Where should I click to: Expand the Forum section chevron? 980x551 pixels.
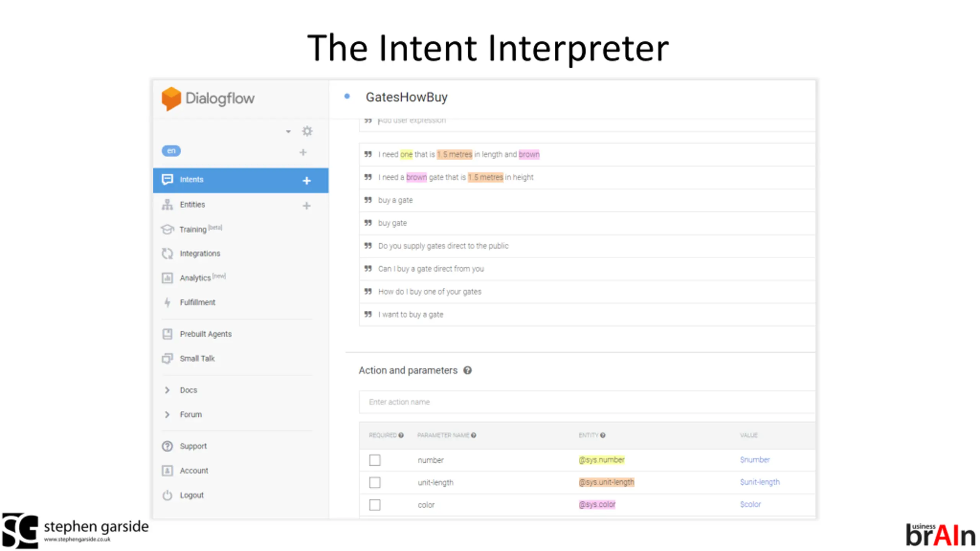(x=167, y=415)
